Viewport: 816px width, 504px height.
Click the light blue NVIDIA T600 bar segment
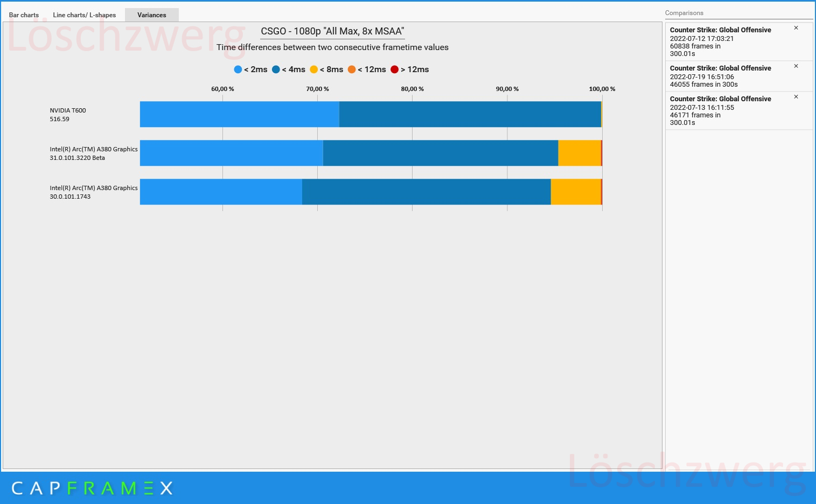(240, 114)
